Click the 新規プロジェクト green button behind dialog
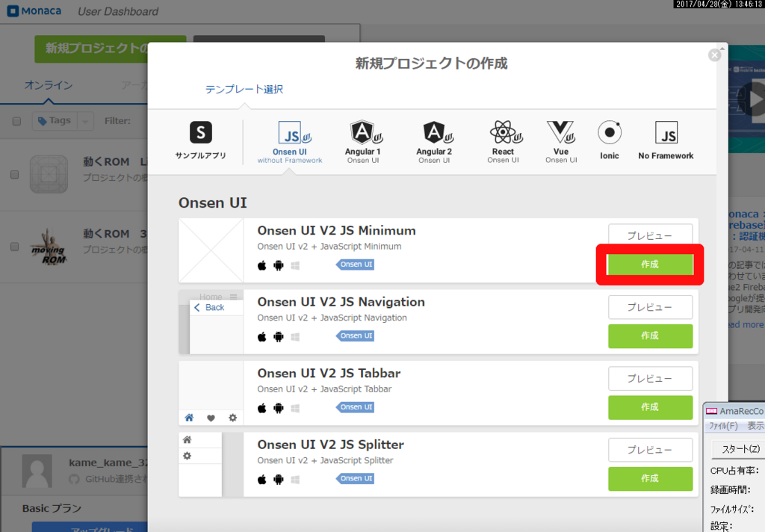Viewport: 765px width, 532px height. (91, 49)
